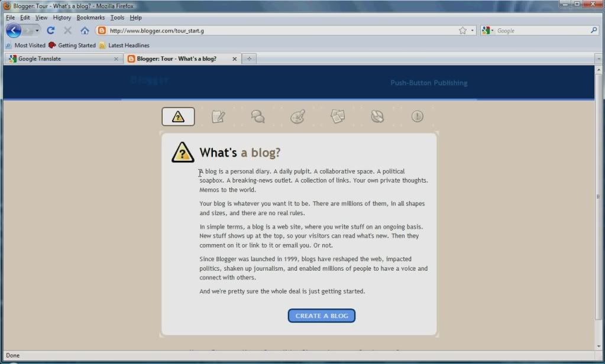The image size is (605, 364).
Task: Open the Google search engine selector
Action: tap(487, 31)
